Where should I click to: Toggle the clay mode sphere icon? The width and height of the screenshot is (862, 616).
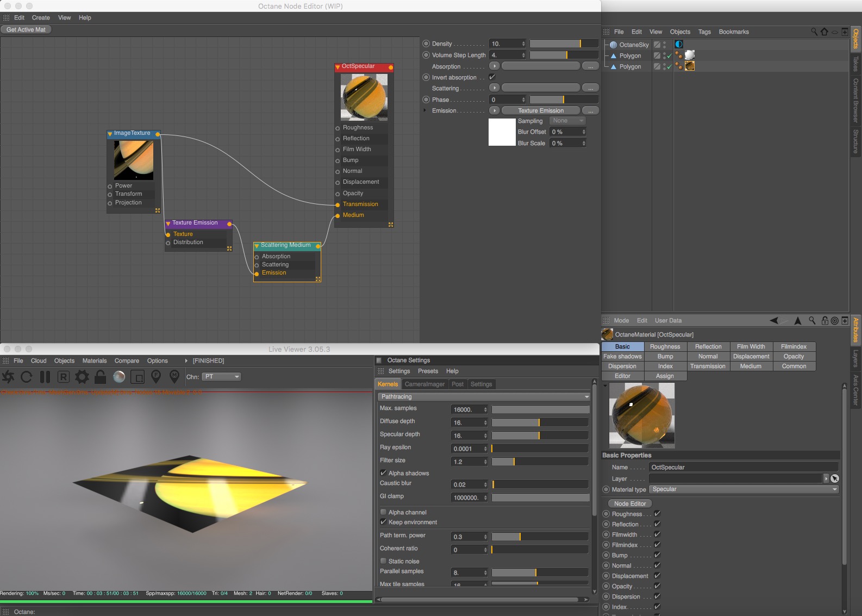[119, 376]
